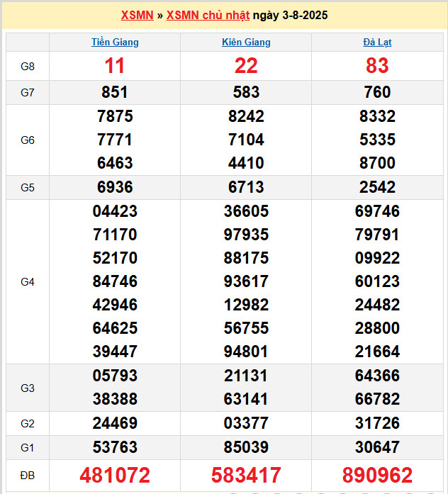Click G6 number 5335
Viewport: 448px width, 494px height.
coord(377,140)
